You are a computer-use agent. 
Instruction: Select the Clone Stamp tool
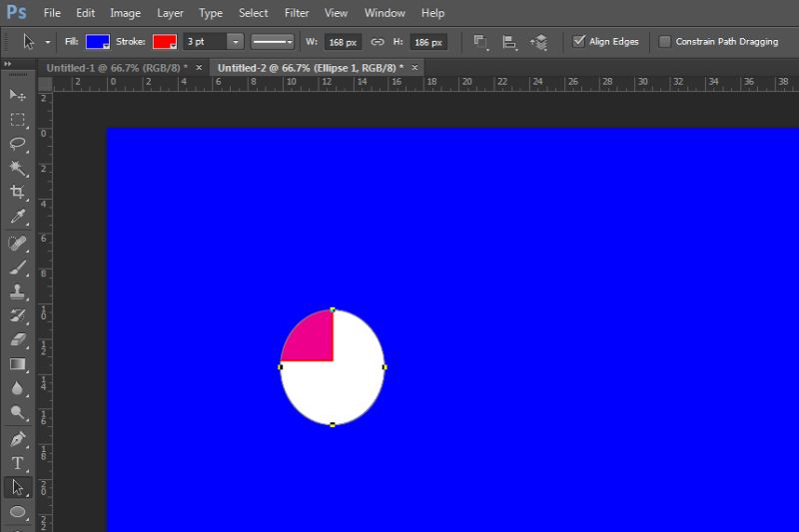coord(17,291)
